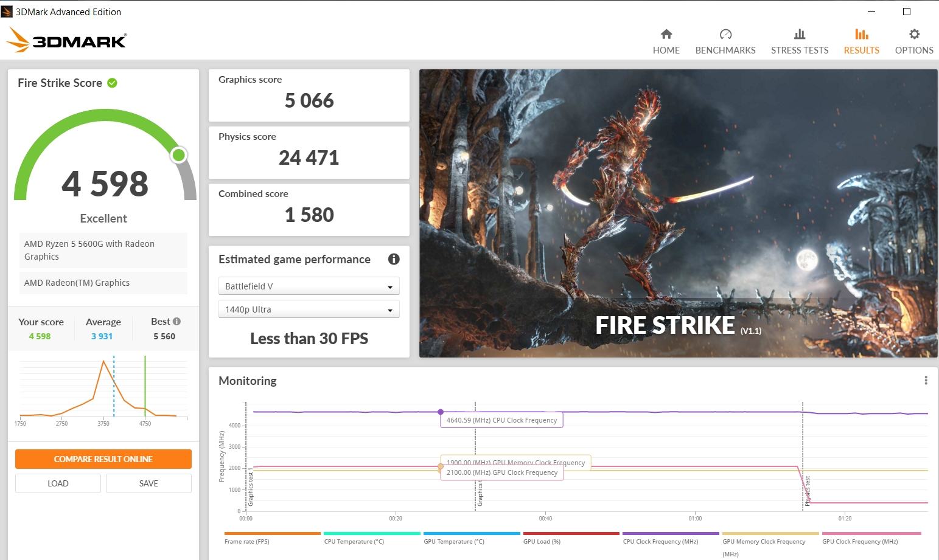Click the Physics score value 24 471

tap(309, 157)
